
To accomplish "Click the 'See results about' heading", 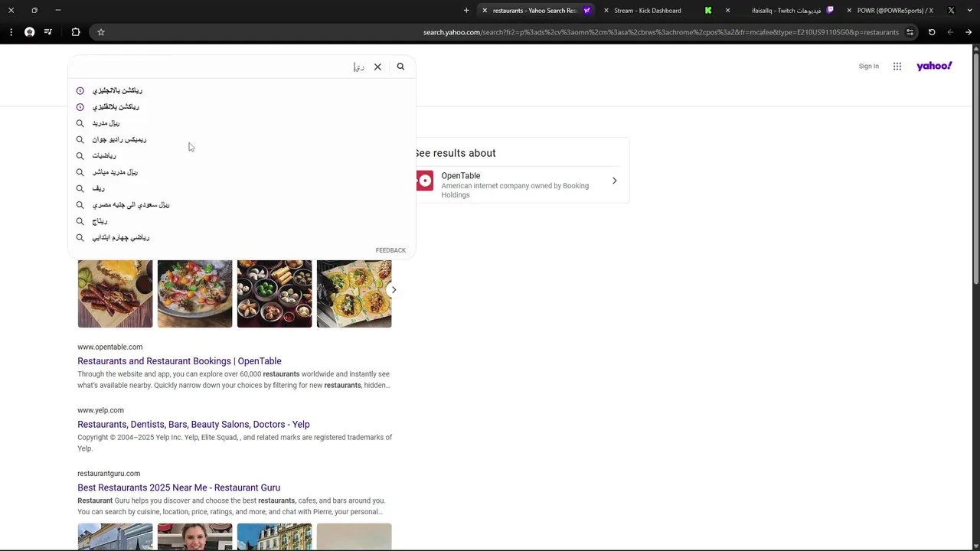I will click(x=456, y=153).
